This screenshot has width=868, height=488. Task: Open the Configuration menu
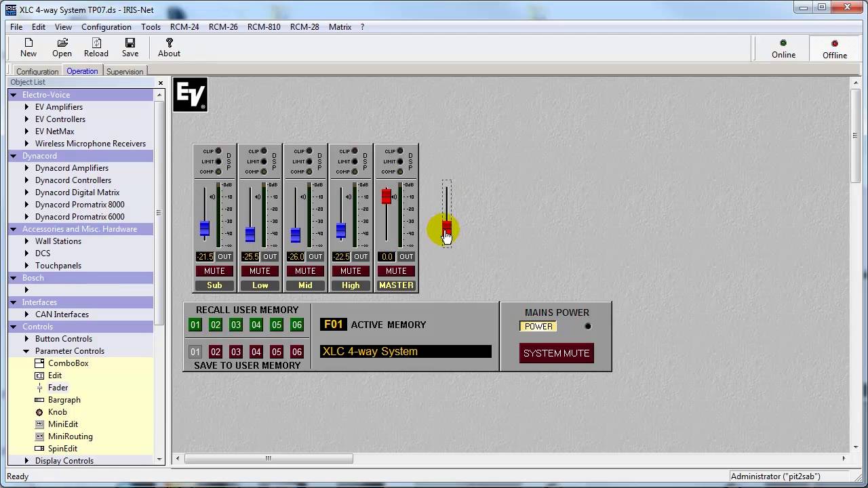[x=106, y=27]
